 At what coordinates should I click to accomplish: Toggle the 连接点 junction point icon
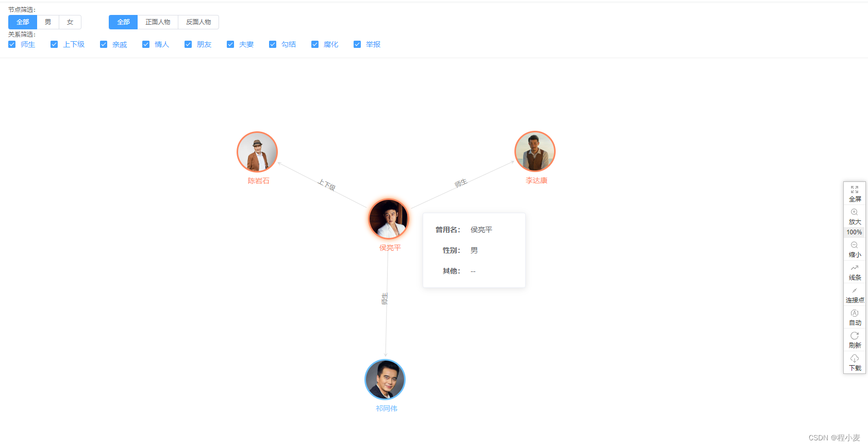[x=854, y=295]
